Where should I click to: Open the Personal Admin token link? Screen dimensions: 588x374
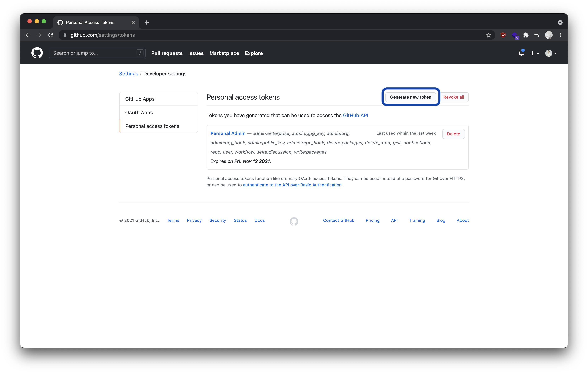pyautogui.click(x=228, y=133)
